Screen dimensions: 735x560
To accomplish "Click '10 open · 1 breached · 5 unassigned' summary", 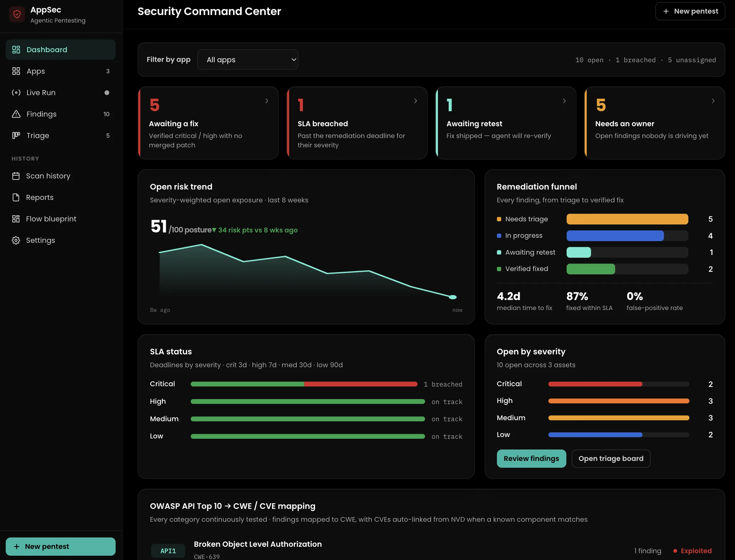I will [646, 60].
